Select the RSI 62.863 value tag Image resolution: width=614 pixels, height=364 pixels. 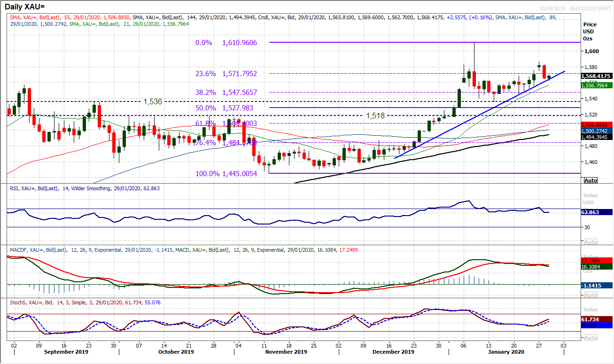click(597, 212)
